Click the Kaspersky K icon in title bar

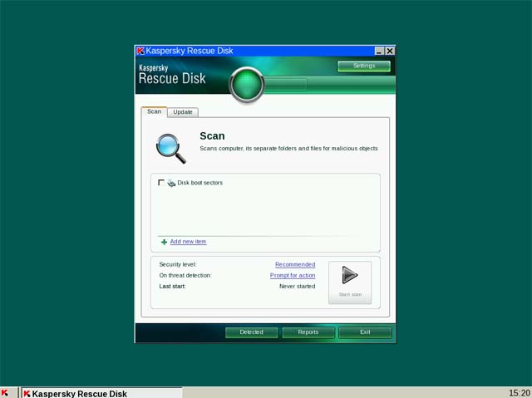coord(140,51)
